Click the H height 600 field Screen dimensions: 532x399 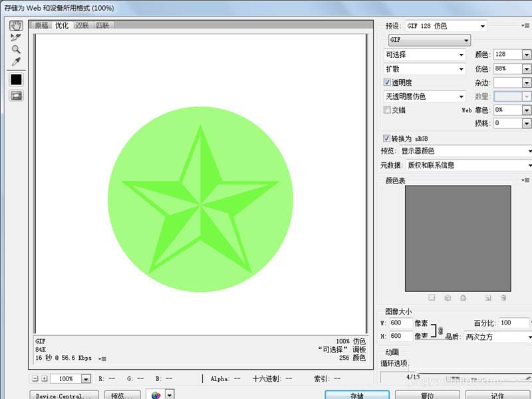[400, 336]
